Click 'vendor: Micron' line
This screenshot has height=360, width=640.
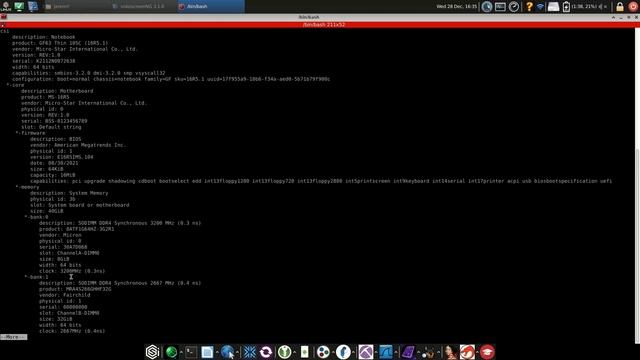60,235
